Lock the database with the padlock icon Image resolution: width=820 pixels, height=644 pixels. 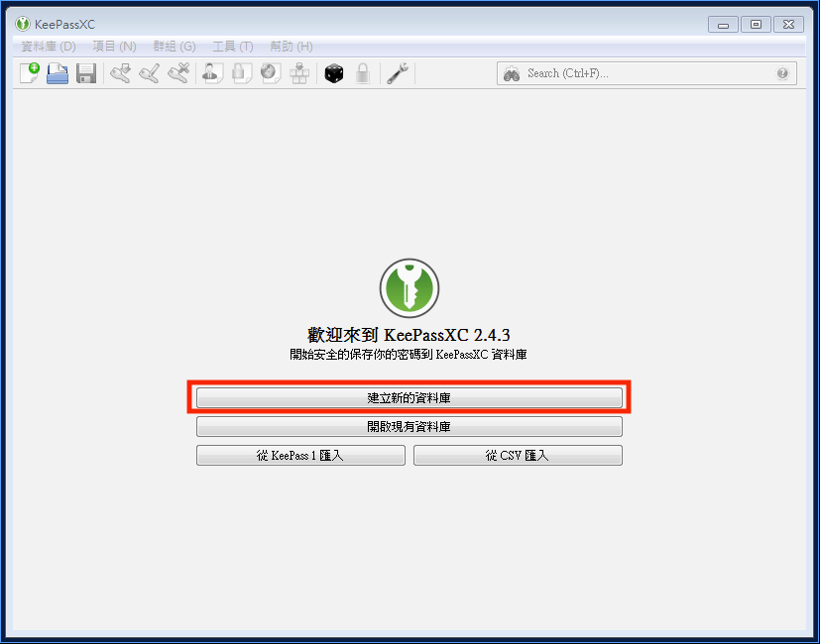click(363, 72)
